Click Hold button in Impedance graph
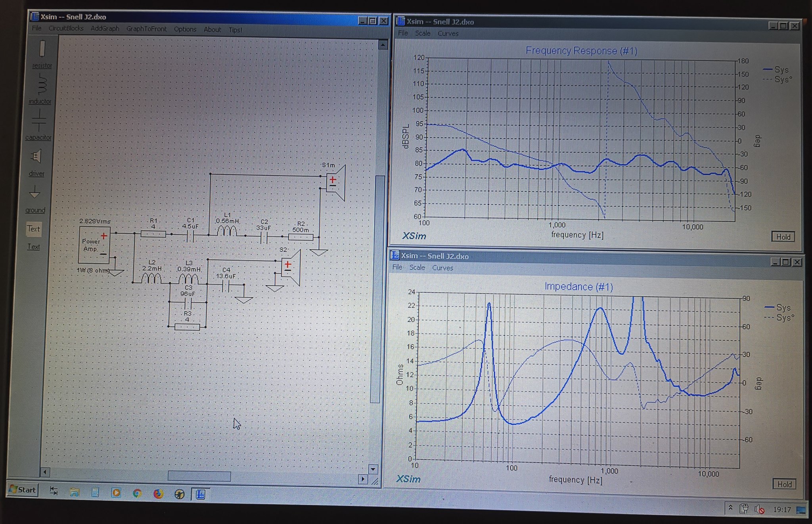Image resolution: width=812 pixels, height=524 pixels. (784, 484)
